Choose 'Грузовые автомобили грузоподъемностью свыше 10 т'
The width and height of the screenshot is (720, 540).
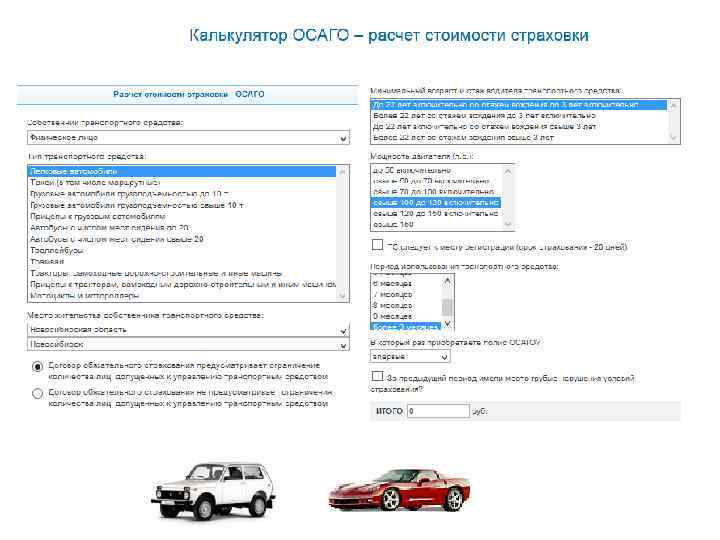point(182,205)
